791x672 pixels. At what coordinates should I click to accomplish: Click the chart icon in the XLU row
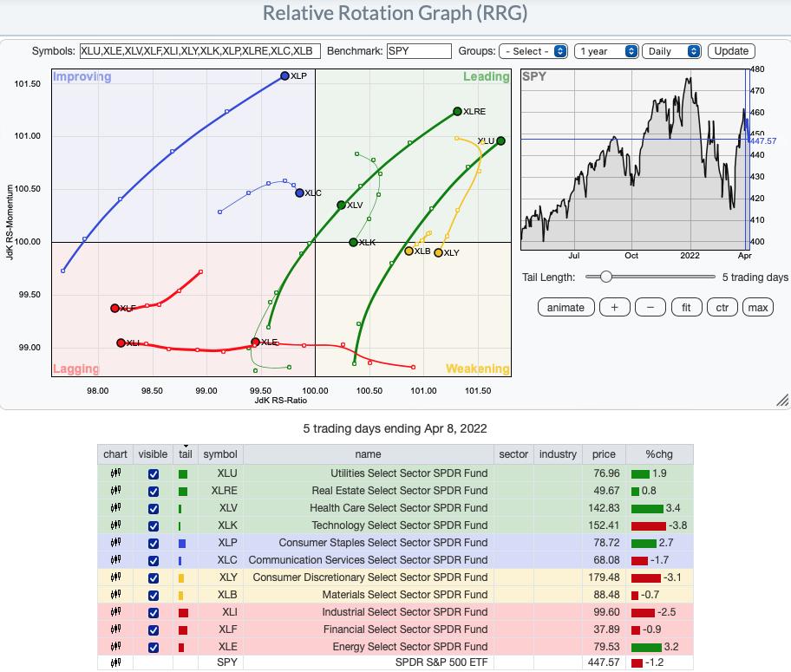[114, 473]
